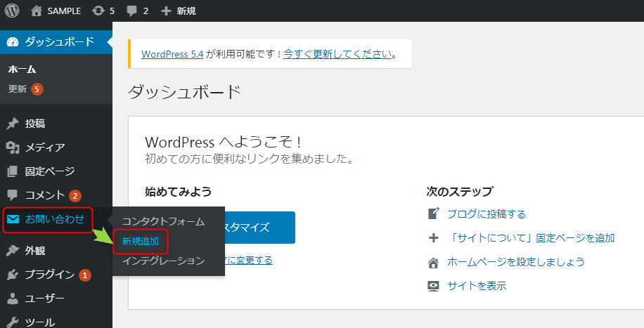Click the WordPress 5.4 link
The image size is (644, 328).
click(172, 54)
